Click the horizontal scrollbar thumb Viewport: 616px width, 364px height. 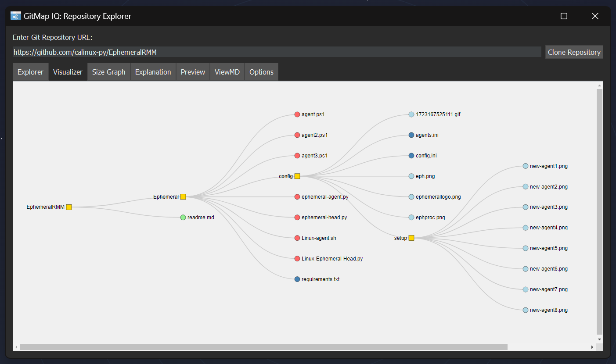(264, 347)
